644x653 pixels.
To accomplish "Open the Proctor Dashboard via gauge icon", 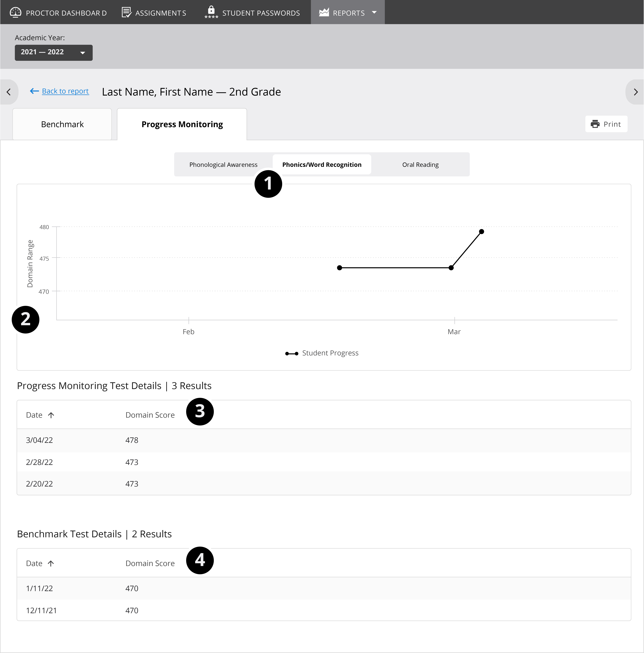I will [x=16, y=12].
